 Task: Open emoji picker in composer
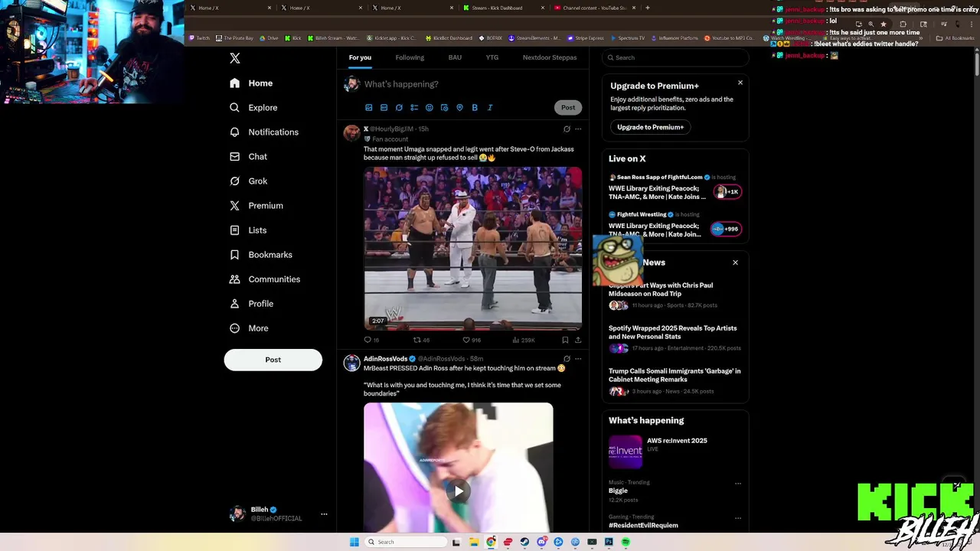point(429,108)
